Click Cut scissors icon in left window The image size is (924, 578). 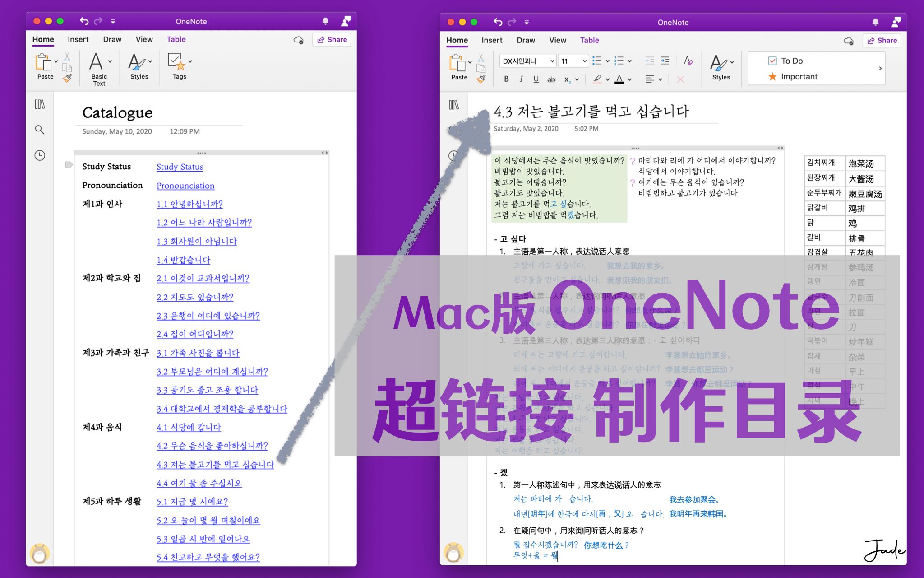point(67,57)
